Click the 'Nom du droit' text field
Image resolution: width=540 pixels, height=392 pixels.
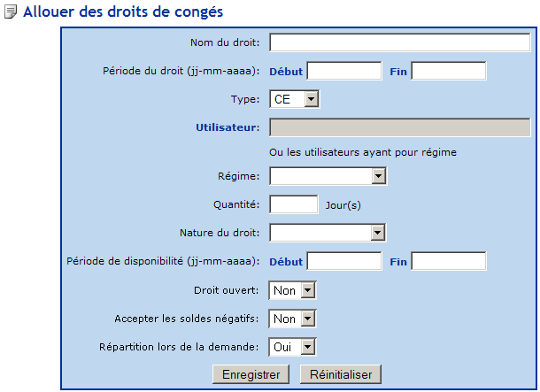(x=399, y=42)
